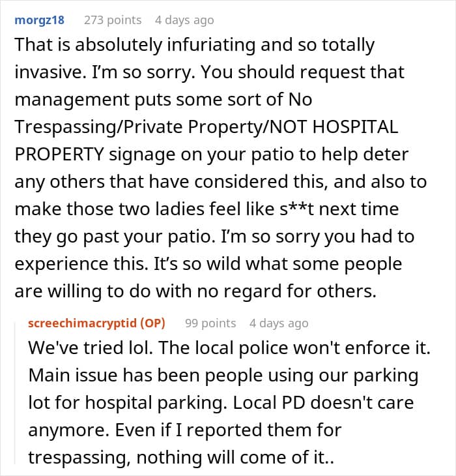Click the line starting 'That is absolutely infuriating'

coord(195,45)
